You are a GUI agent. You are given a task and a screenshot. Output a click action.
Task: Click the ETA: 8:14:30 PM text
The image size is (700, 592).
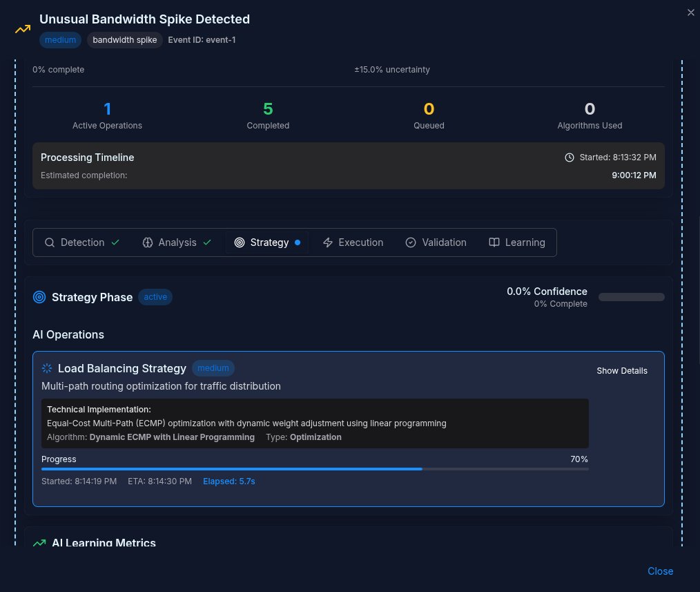[x=160, y=481]
